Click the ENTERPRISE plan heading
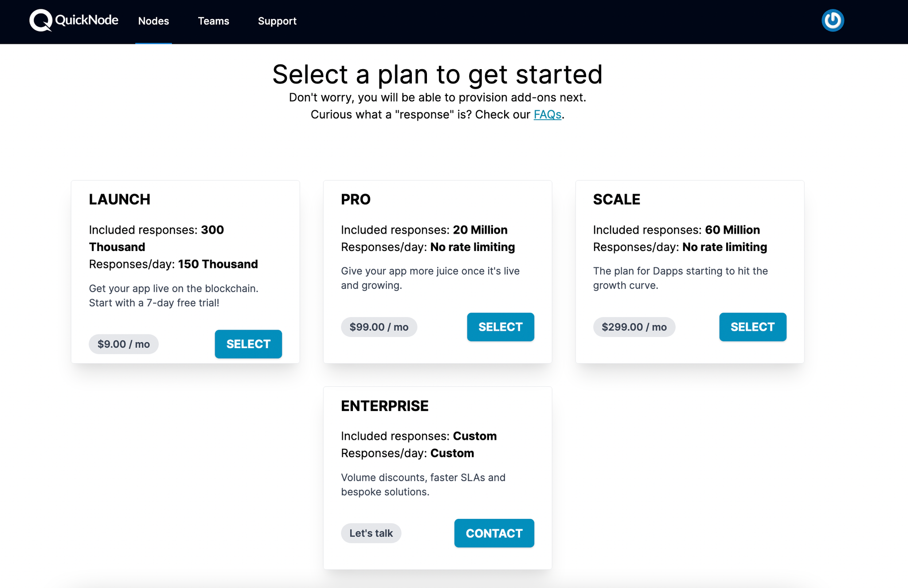Image resolution: width=908 pixels, height=588 pixels. (x=385, y=406)
